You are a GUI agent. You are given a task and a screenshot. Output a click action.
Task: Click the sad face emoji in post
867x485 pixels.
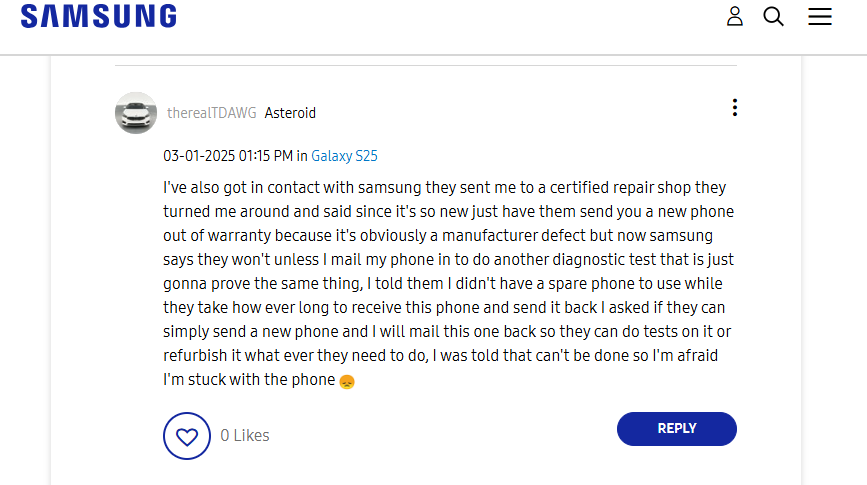347,381
